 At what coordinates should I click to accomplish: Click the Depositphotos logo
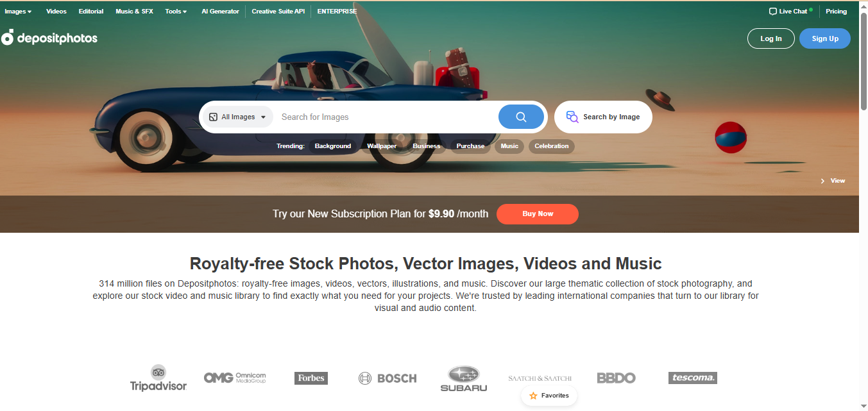(49, 38)
